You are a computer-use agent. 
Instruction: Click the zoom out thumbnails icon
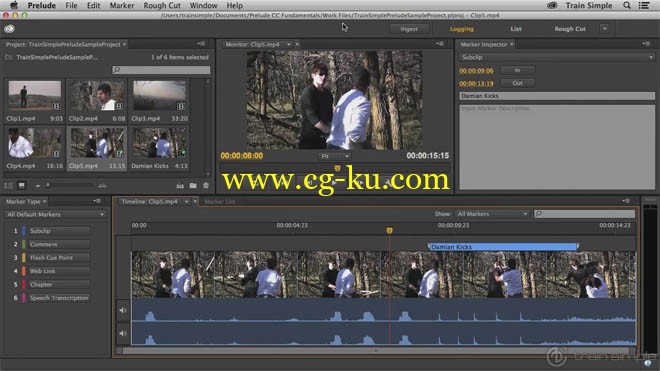point(37,185)
